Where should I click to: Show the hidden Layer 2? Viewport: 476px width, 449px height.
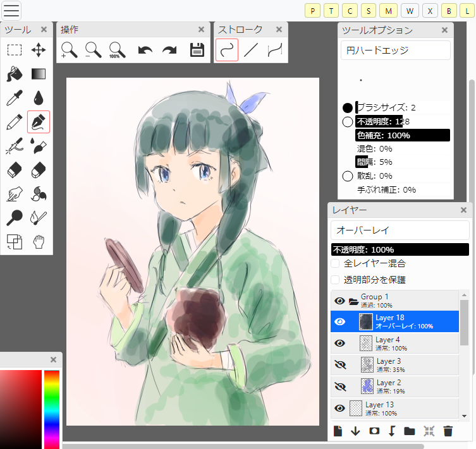point(340,386)
